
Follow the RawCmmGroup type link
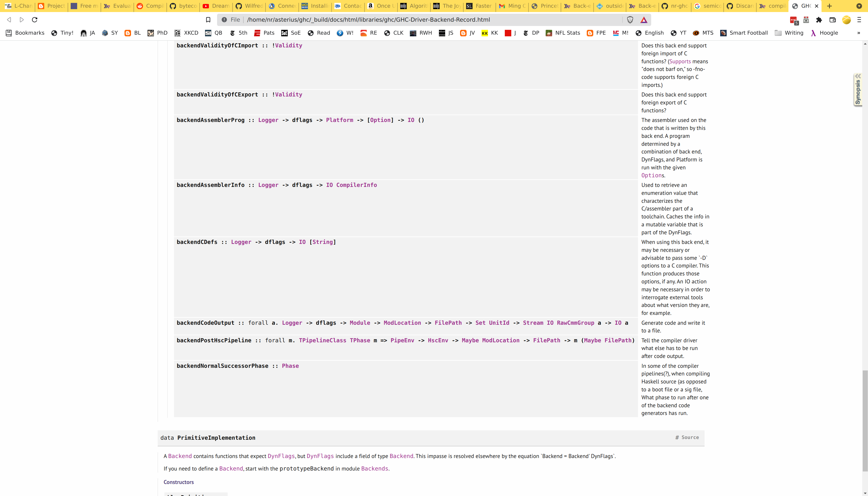576,323
